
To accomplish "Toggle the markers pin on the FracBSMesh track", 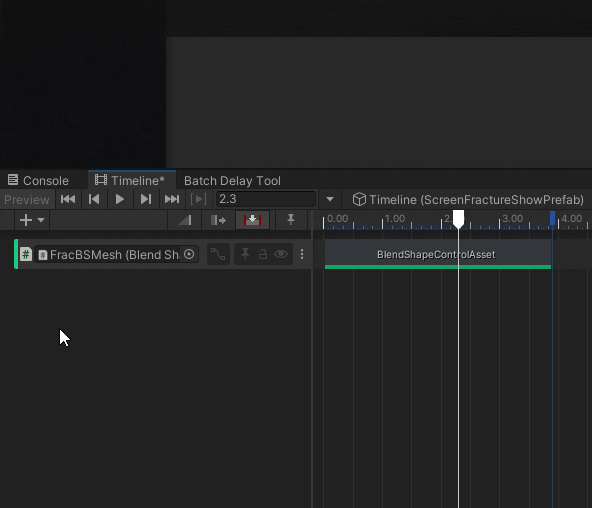I will [x=245, y=254].
